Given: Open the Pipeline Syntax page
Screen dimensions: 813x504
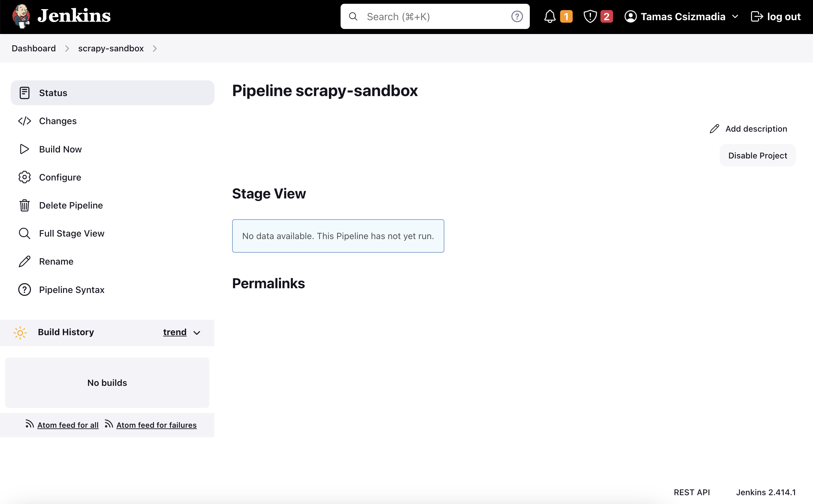Looking at the screenshot, I should pos(71,289).
